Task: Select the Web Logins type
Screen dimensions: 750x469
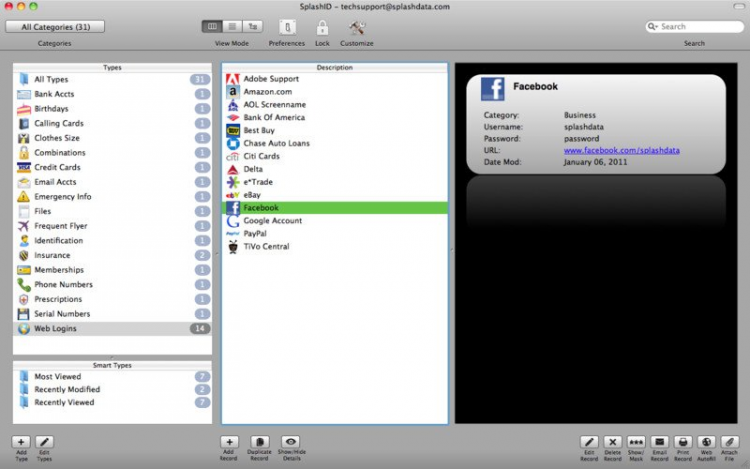Action: [x=112, y=328]
